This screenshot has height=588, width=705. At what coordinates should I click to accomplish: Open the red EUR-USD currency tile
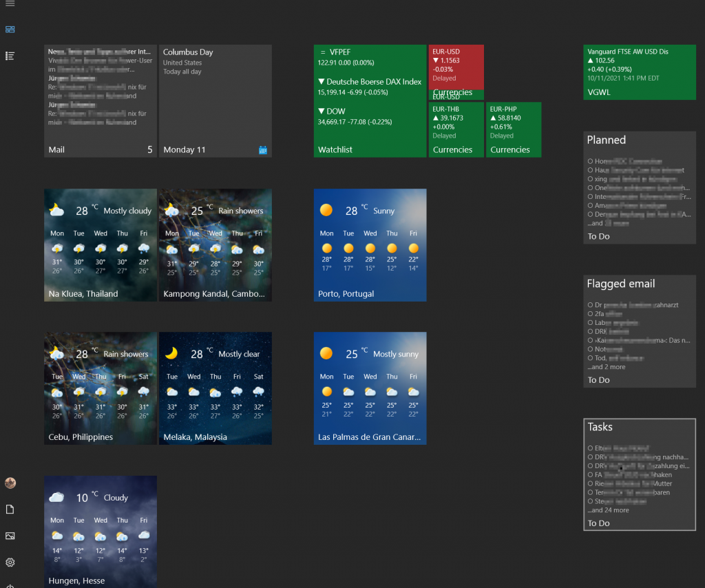[x=456, y=67]
